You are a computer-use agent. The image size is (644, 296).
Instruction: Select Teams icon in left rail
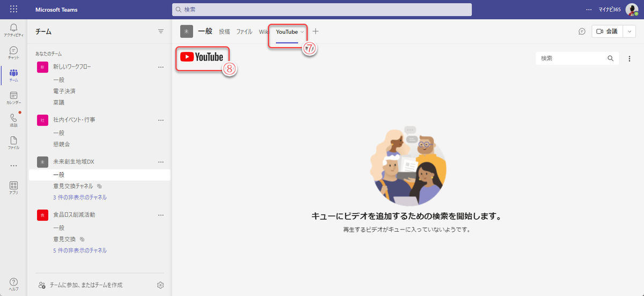pyautogui.click(x=13, y=75)
